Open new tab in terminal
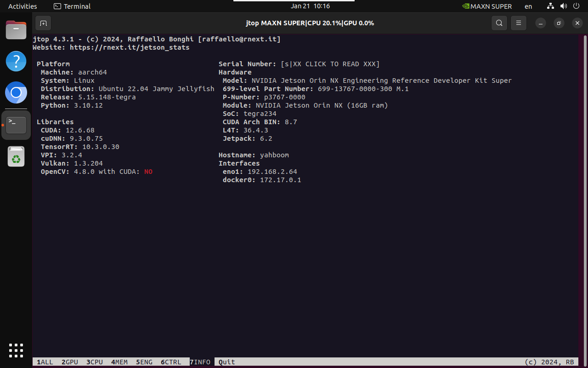The image size is (588, 368). [x=43, y=23]
